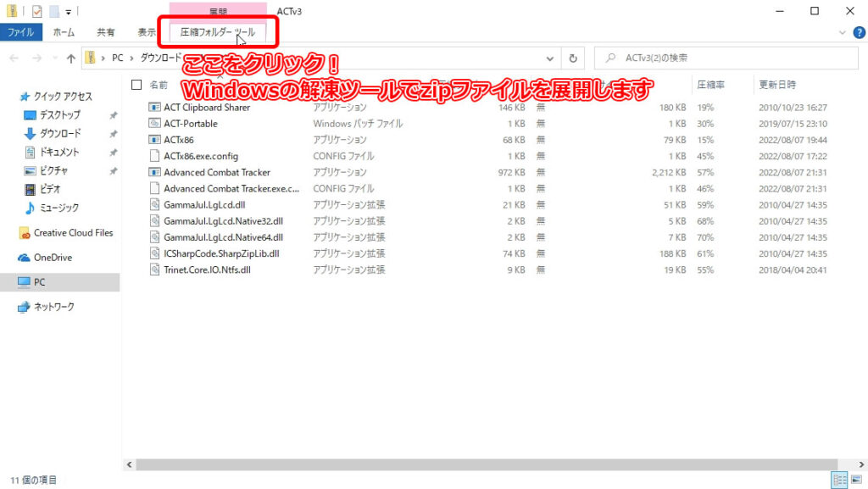Switch to details view in status bar

pos(839,480)
